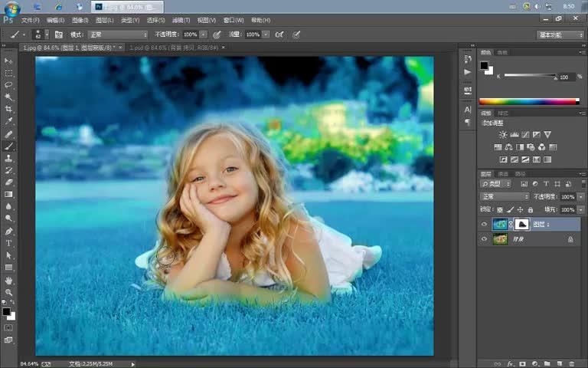The image size is (588, 368).
Task: Open the Select (S) menu
Action: 155,20
